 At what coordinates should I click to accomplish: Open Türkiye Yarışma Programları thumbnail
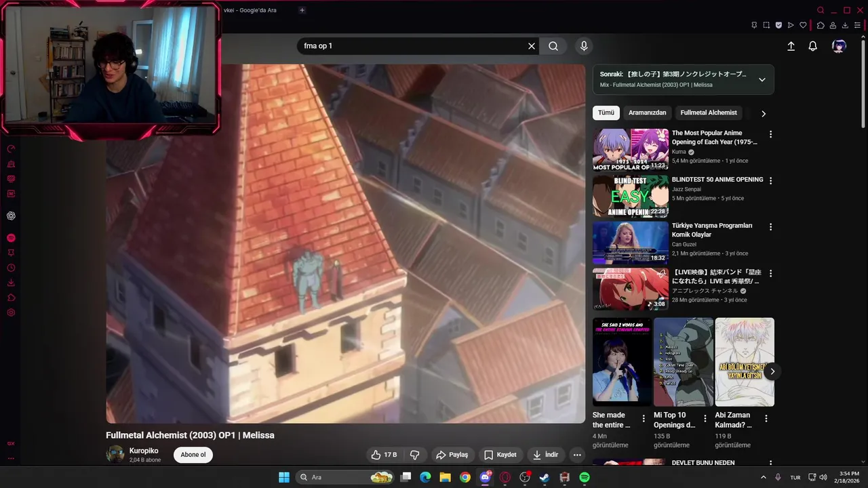click(x=631, y=243)
